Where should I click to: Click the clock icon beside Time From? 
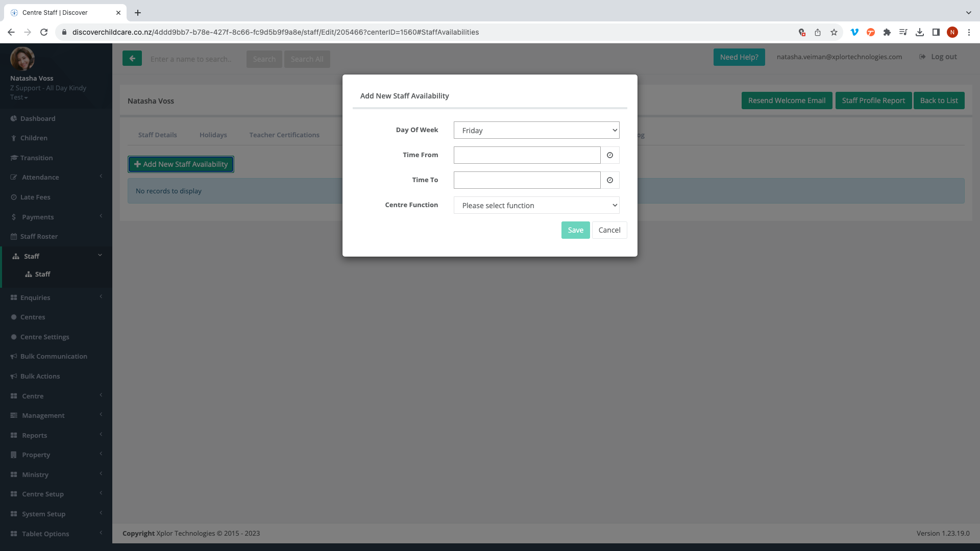click(609, 155)
